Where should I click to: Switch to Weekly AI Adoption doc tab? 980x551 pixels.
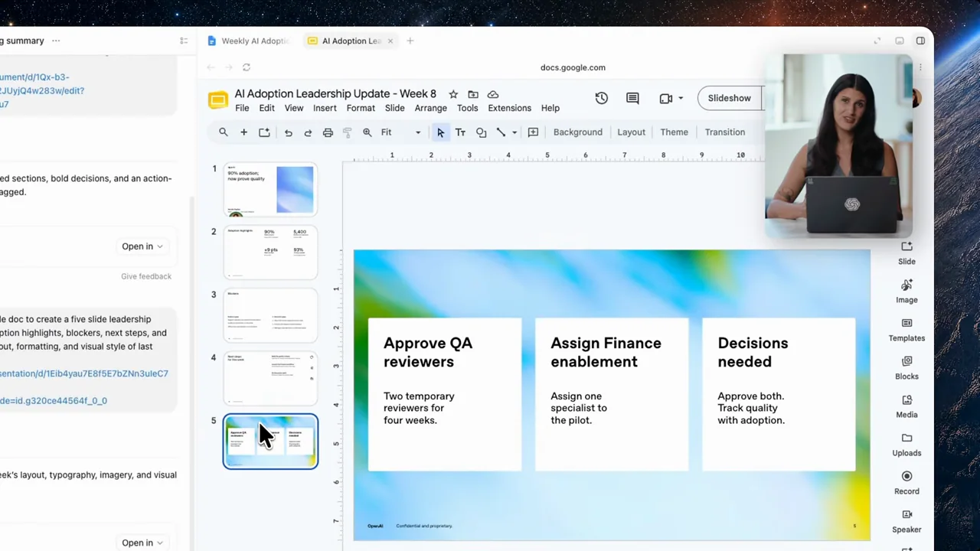tap(250, 41)
